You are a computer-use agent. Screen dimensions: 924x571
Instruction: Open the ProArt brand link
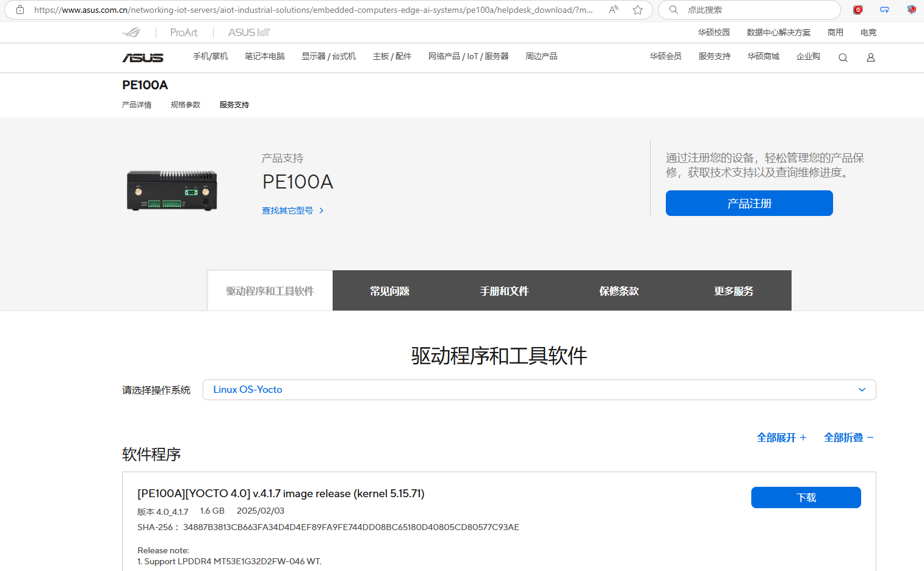click(x=184, y=32)
